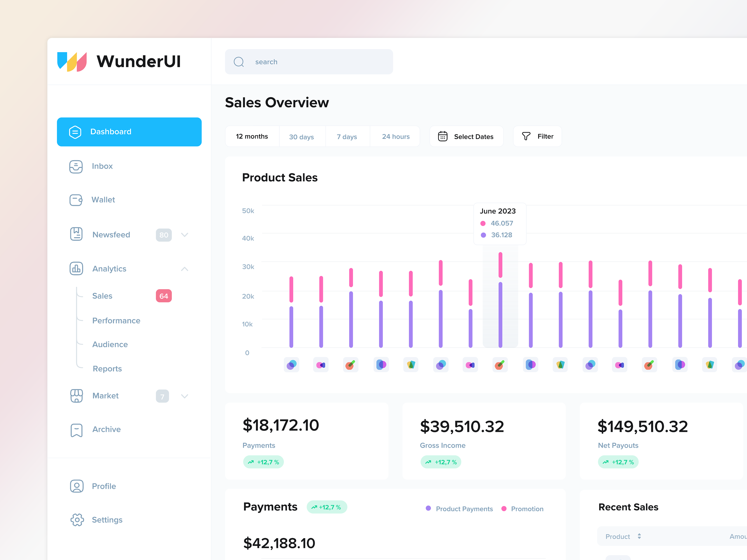
Task: Open the Filter options
Action: pyautogui.click(x=537, y=136)
